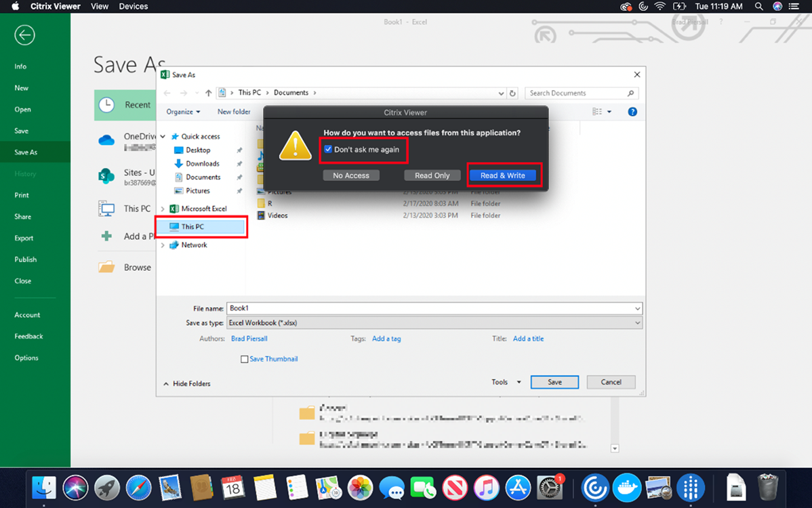The height and width of the screenshot is (508, 812).
Task: Open Music app in the Dock
Action: click(x=486, y=488)
